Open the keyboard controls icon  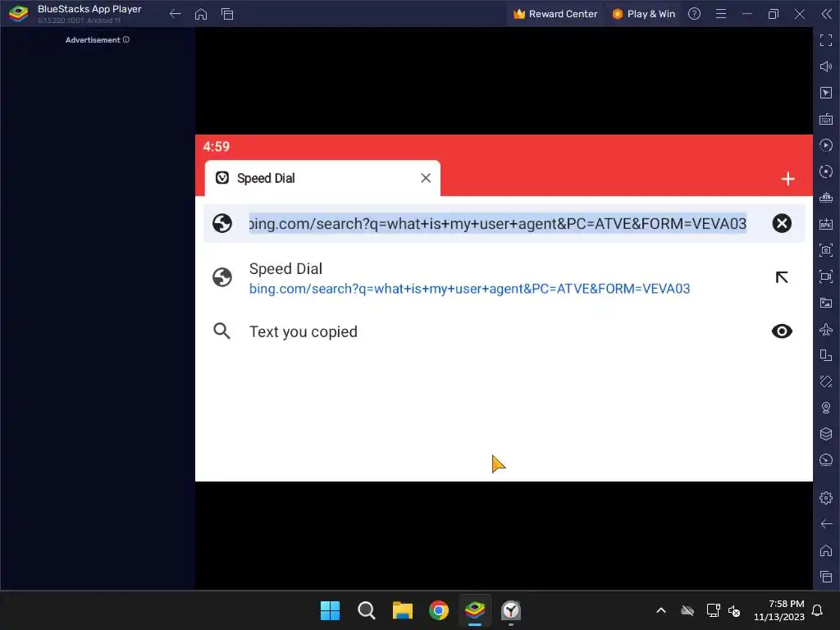[x=826, y=119]
